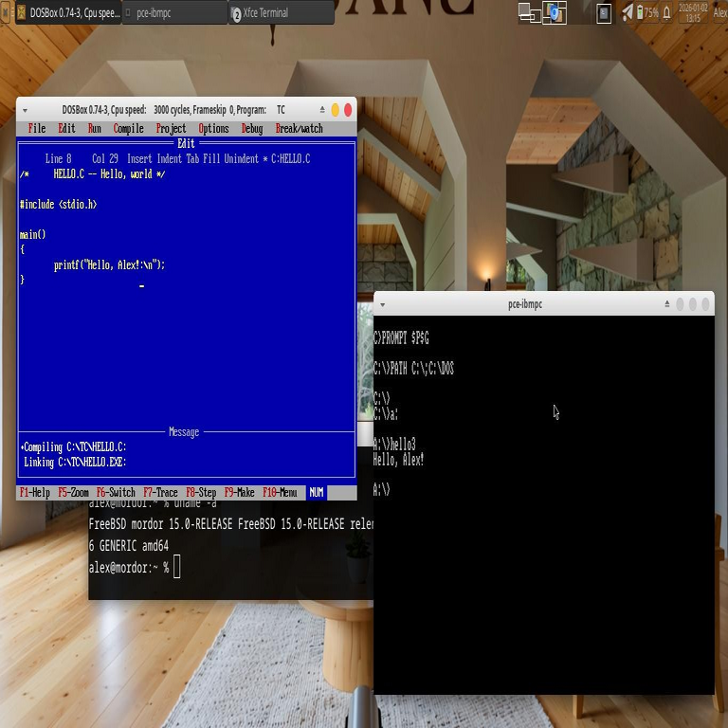Expand the pce-ibmpc window menu arrow
Image resolution: width=728 pixels, height=728 pixels.
click(x=383, y=304)
